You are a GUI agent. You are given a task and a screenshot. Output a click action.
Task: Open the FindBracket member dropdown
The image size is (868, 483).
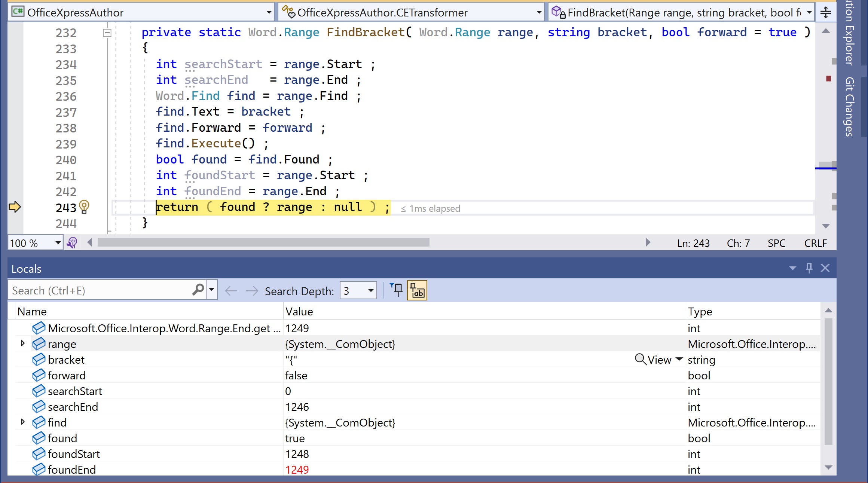coord(681,12)
